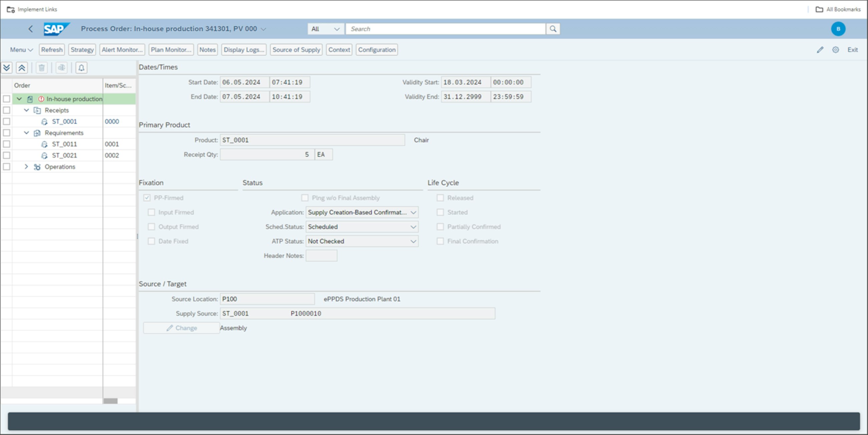
Task: Tick the checkbox for ST_0011 row
Action: click(x=6, y=144)
